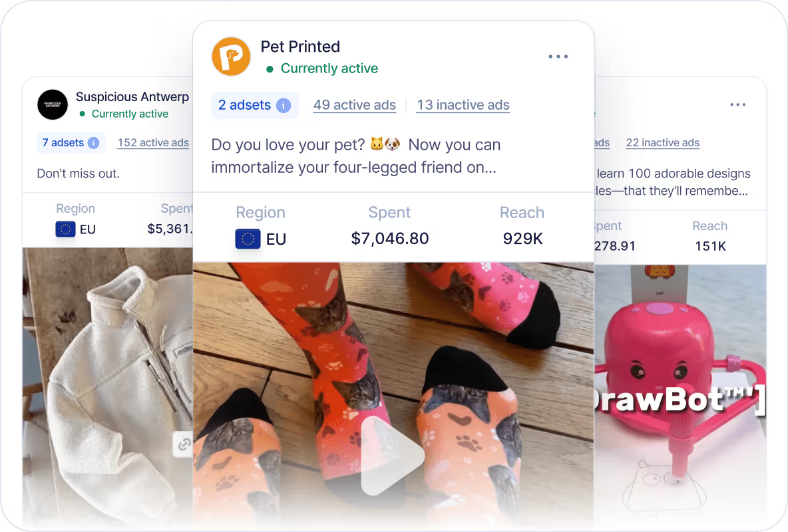Click the info icon beside 2 adsets
The height and width of the screenshot is (532, 788).
[284, 106]
